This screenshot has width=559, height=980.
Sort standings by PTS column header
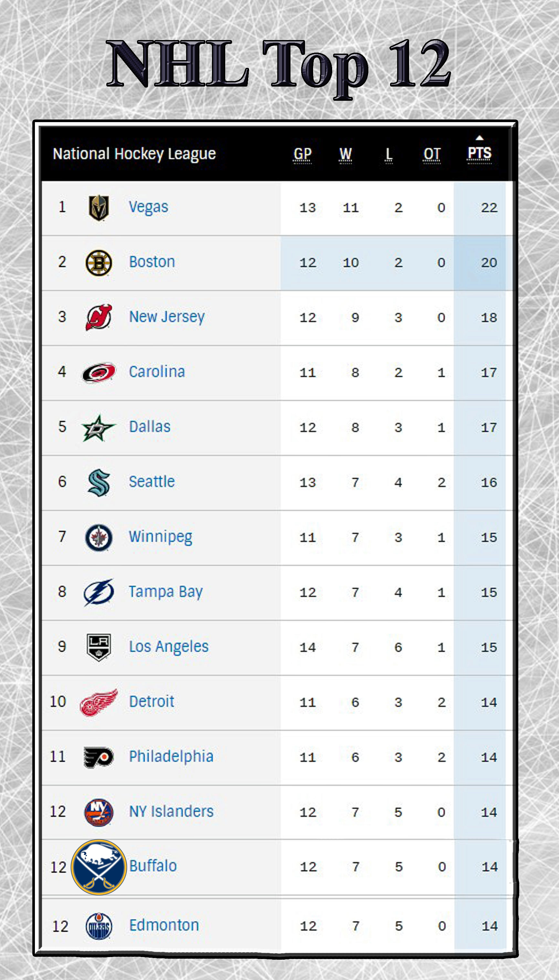(479, 153)
